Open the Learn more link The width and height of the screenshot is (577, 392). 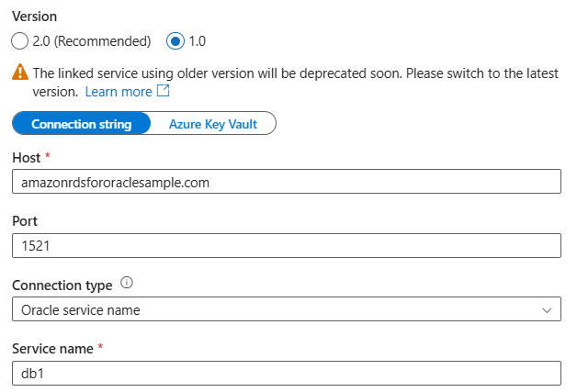point(119,92)
